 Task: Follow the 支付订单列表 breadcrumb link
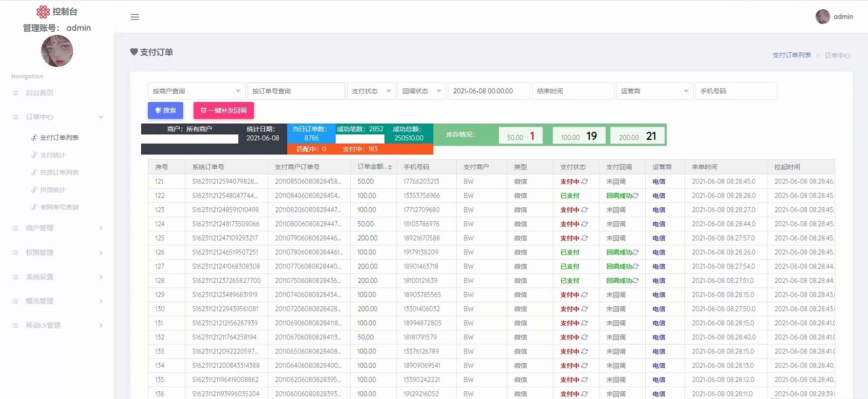[791, 55]
